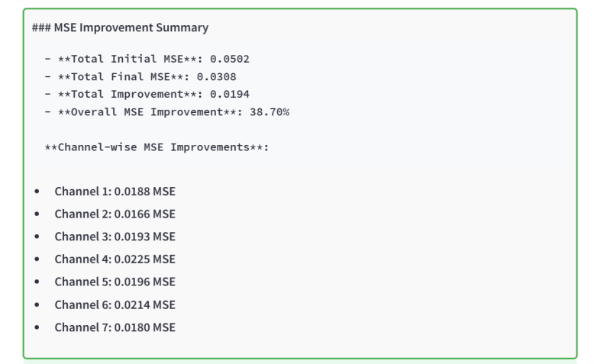
Task: Click the Total Improvement line
Action: 146,93
